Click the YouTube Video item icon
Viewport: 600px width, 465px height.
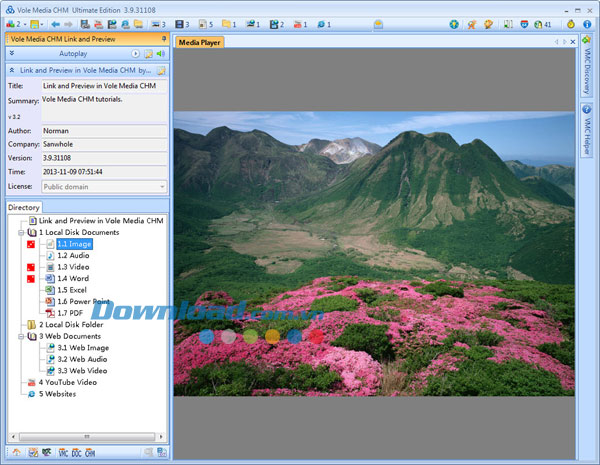(31, 382)
